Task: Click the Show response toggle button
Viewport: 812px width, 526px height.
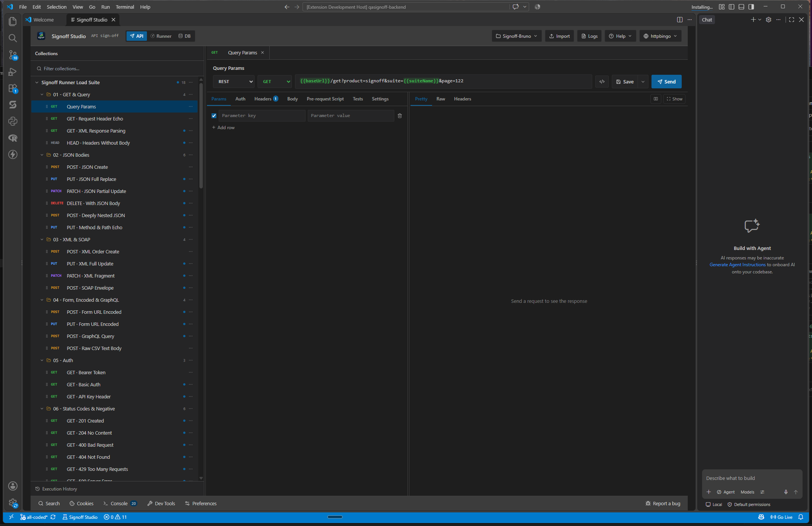Action: tap(675, 99)
